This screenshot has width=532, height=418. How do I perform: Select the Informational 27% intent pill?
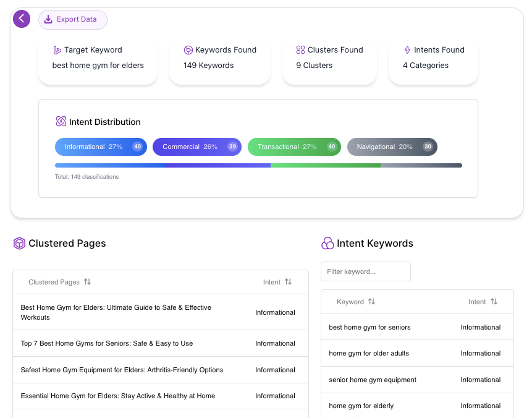click(x=101, y=147)
